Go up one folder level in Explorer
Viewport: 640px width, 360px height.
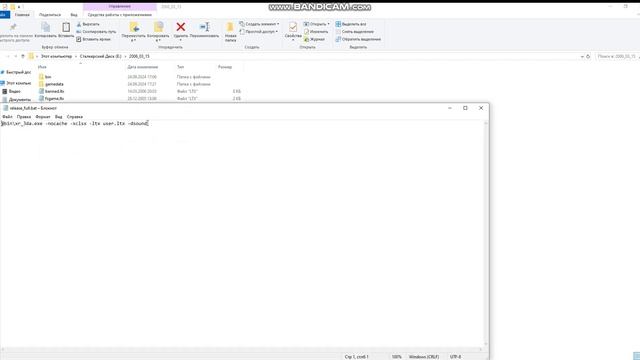[23, 56]
